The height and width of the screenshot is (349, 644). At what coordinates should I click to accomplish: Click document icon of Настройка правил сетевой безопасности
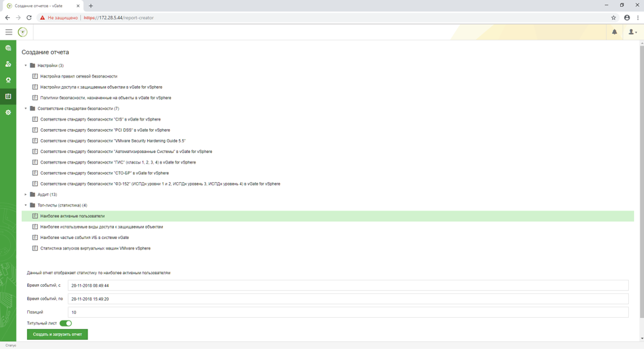pos(35,76)
